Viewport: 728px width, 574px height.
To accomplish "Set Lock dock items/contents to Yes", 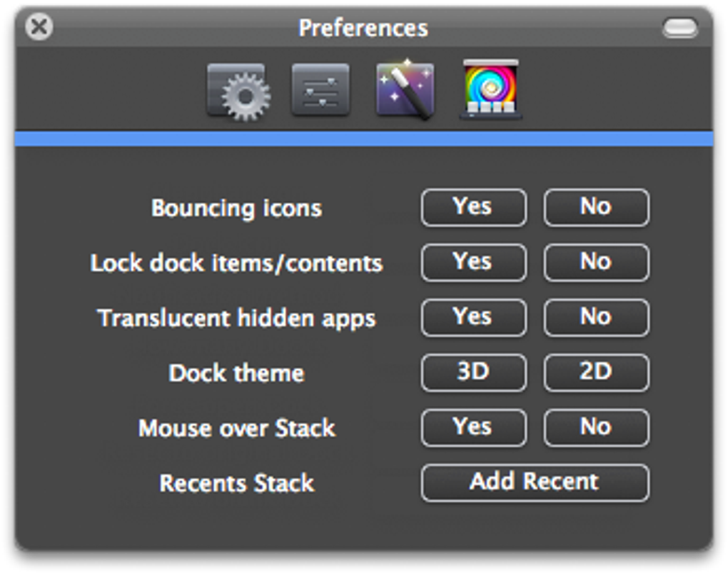I will coord(473,263).
